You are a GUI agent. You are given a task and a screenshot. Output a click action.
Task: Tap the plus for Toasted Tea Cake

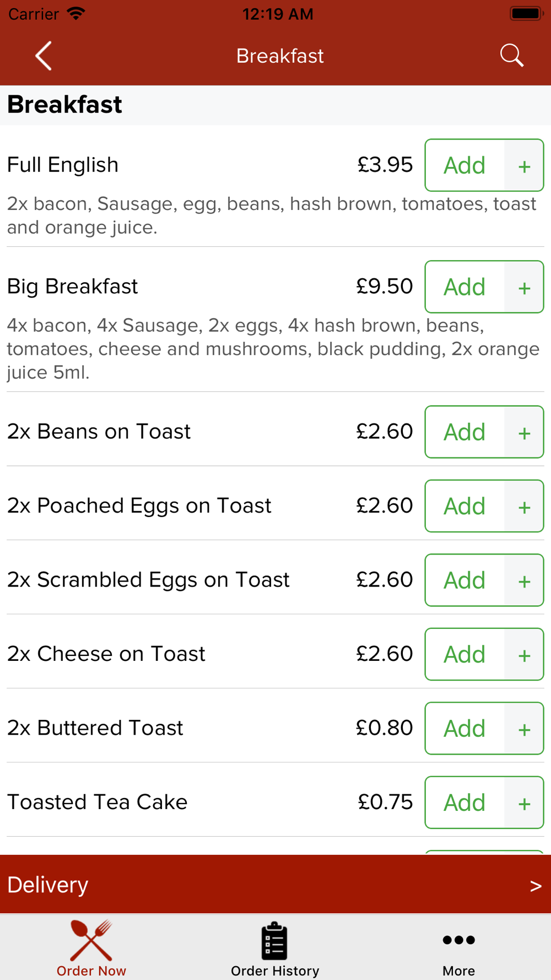tap(524, 803)
